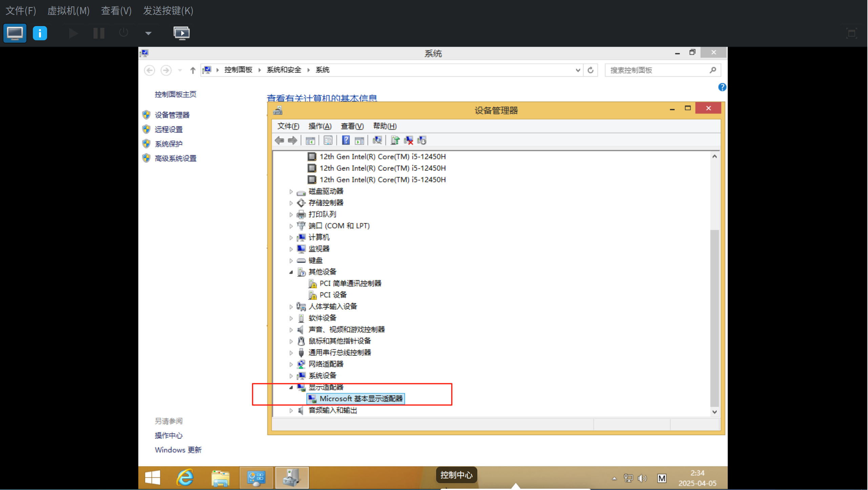868x490 pixels.
Task: Open Device Manager 查看(V) menu
Action: [x=352, y=126]
